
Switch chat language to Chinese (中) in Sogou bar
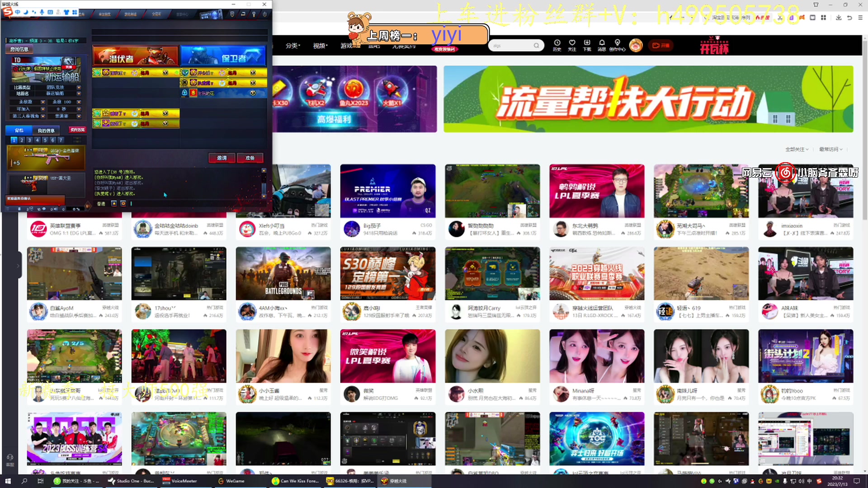click(x=17, y=12)
